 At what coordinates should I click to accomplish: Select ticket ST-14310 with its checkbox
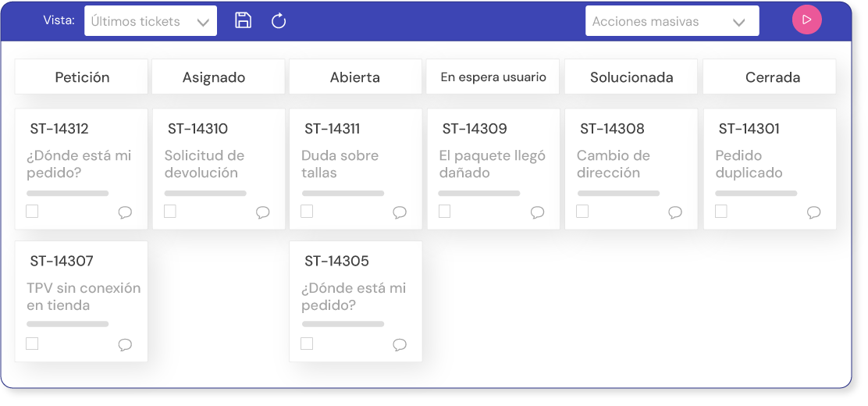click(x=170, y=211)
